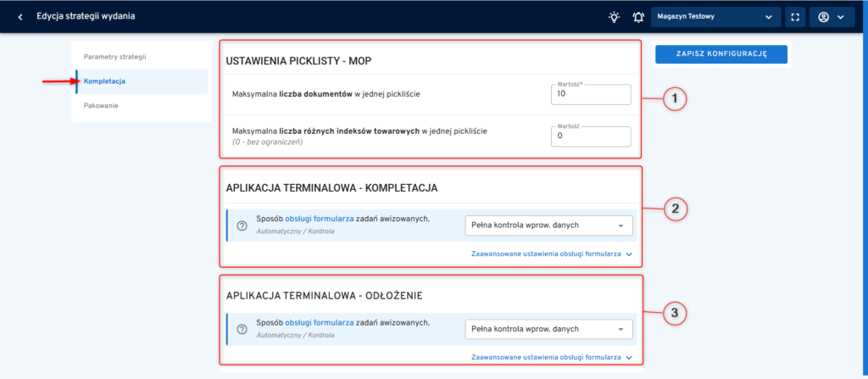Switch to the Parametry strategii tab
868x379 pixels.
point(115,57)
